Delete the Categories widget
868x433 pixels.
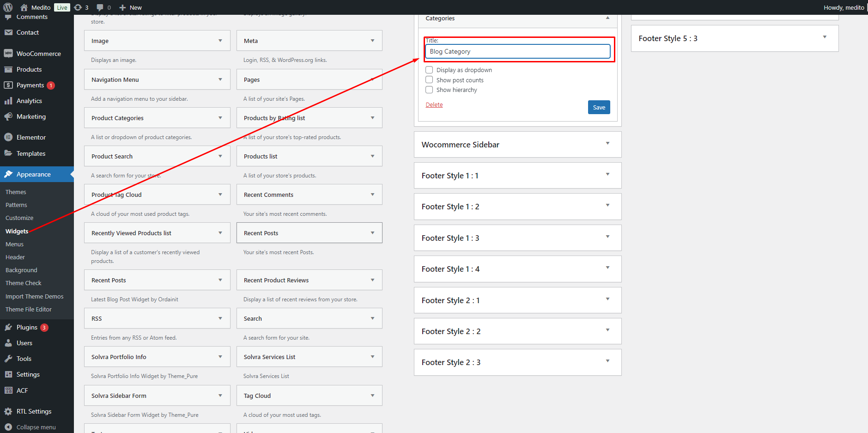pos(434,105)
